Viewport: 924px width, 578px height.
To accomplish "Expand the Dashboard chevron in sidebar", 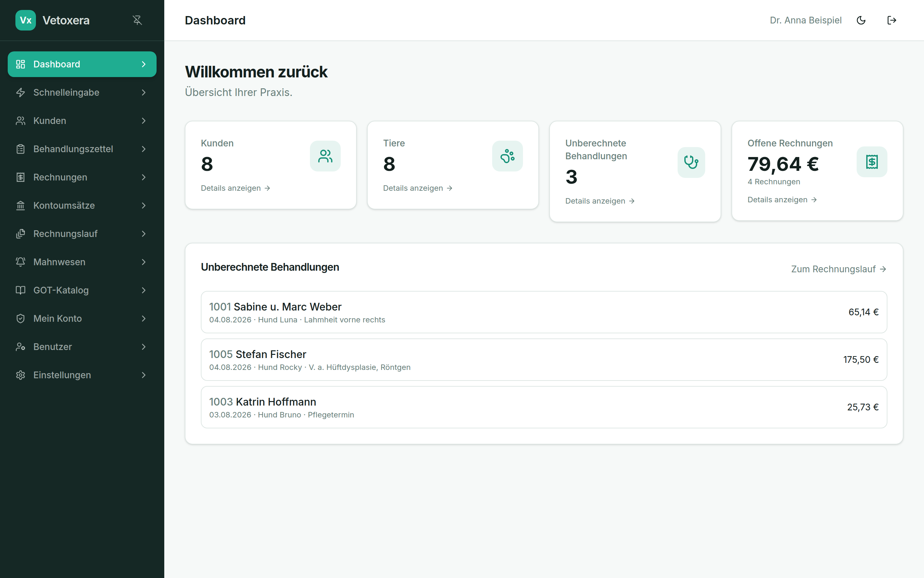I will click(x=143, y=64).
